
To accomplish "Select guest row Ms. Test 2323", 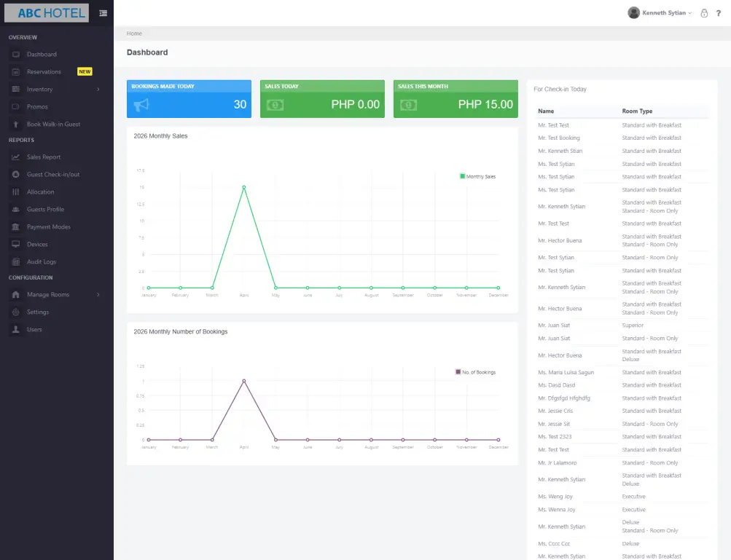I will [x=623, y=436].
